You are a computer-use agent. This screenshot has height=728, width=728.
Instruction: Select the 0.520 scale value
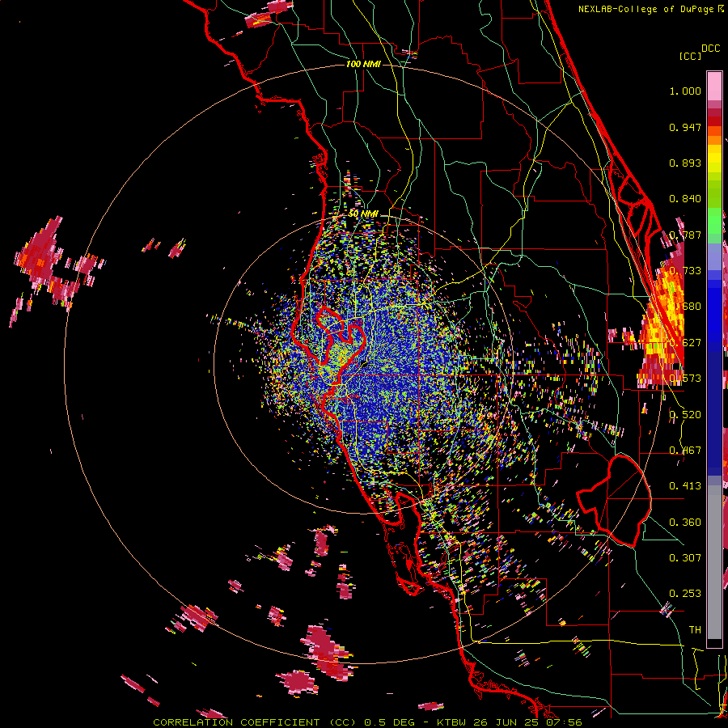click(685, 415)
